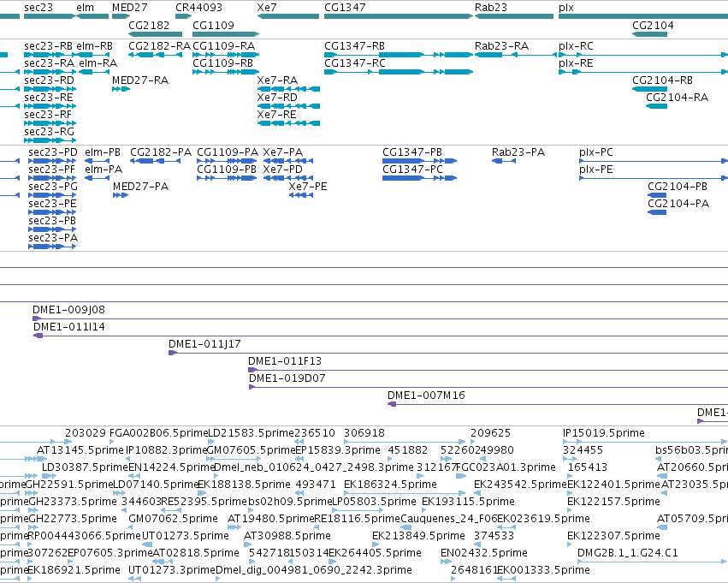This screenshot has width=728, height=583.
Task: Select EST IP15019.5prime
Action: coord(604,433)
